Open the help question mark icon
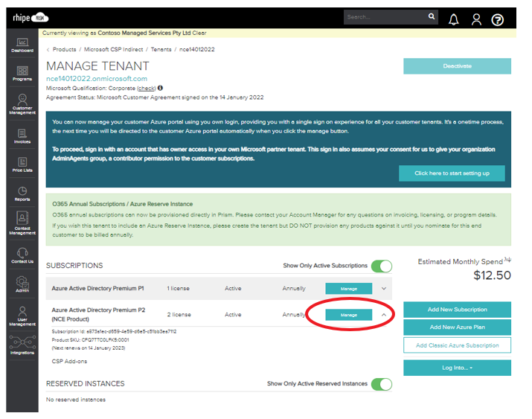Viewport: 532px width, 419px height. point(497,19)
